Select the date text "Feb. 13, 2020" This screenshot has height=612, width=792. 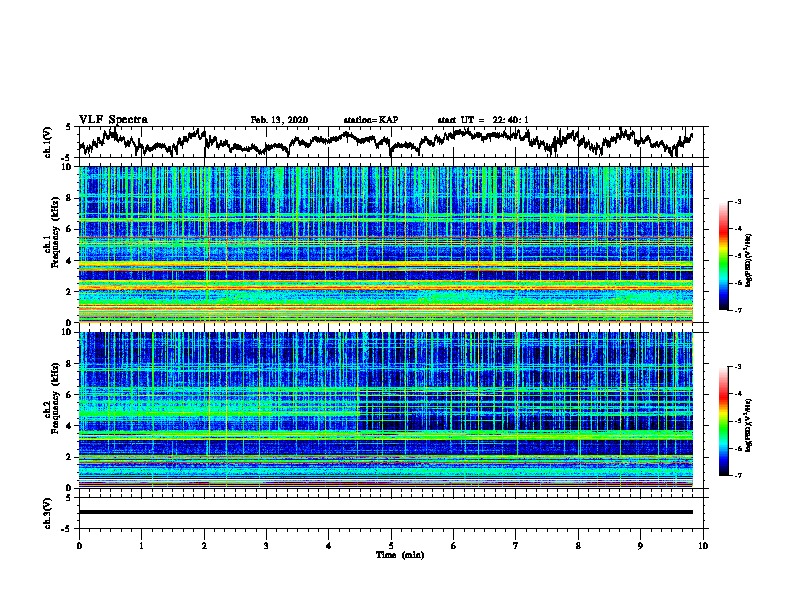(x=279, y=120)
